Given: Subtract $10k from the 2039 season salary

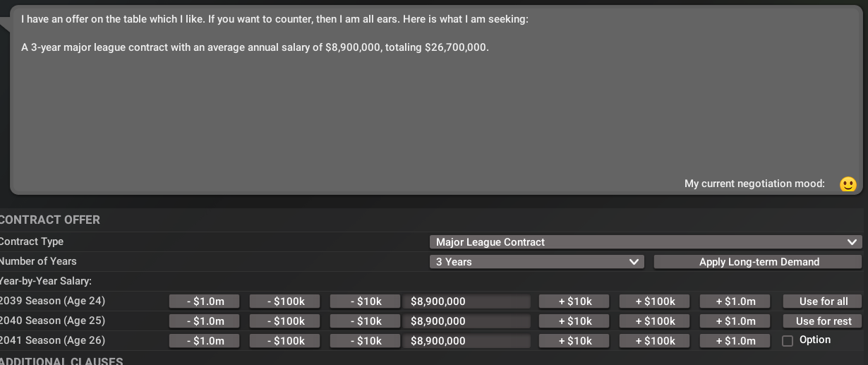Looking at the screenshot, I should tap(366, 301).
